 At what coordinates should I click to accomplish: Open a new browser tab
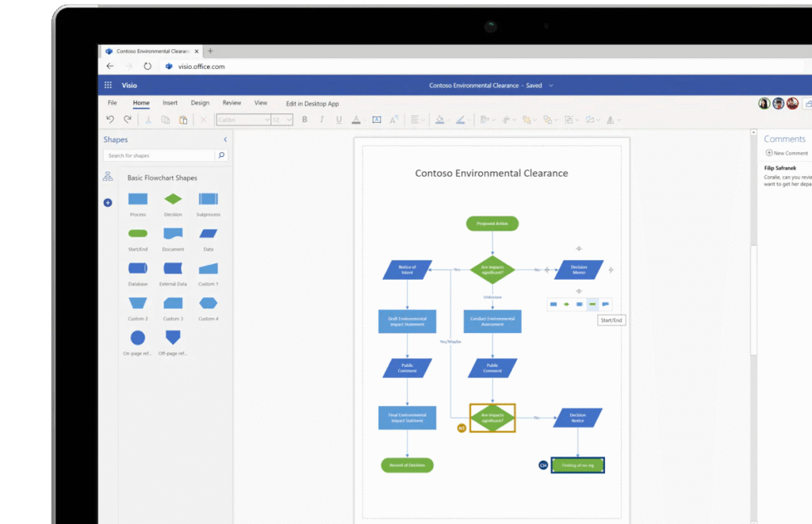[x=210, y=51]
